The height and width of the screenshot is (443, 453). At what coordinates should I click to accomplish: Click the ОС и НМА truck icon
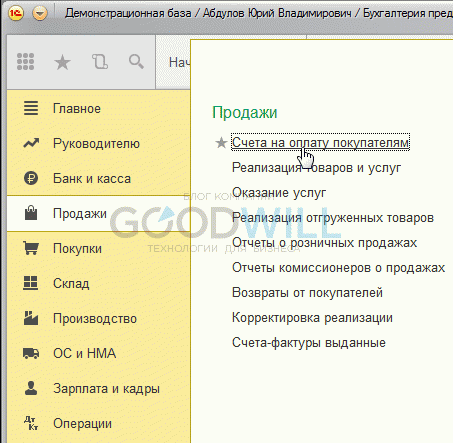[31, 353]
